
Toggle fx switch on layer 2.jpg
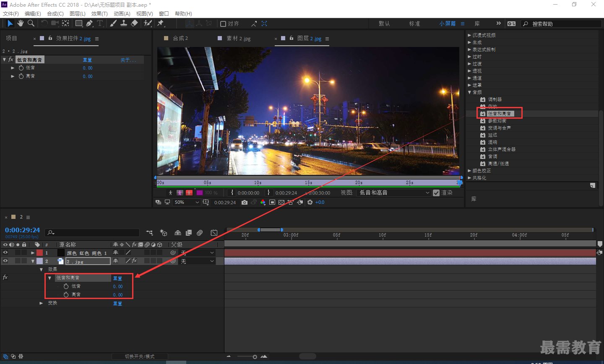point(134,261)
